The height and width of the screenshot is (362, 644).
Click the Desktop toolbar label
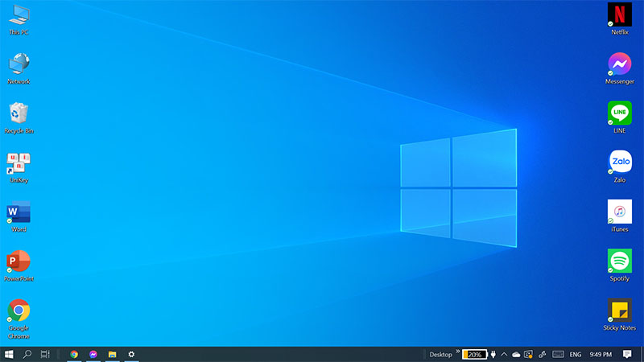pyautogui.click(x=440, y=355)
